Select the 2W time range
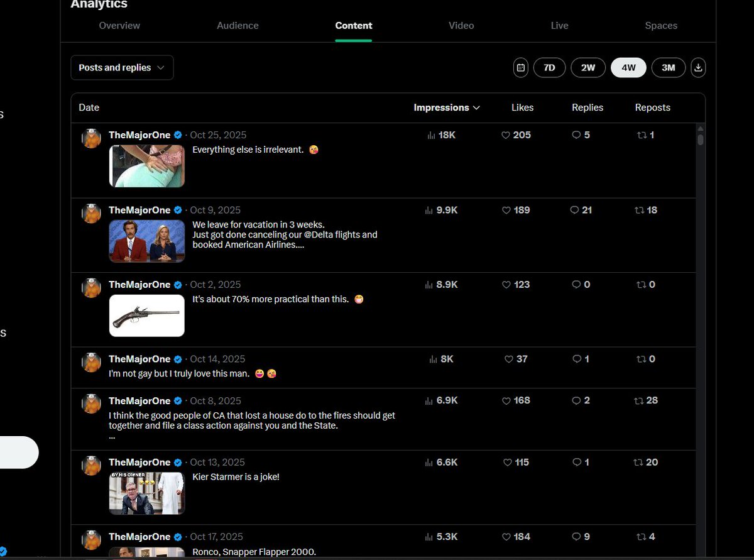The width and height of the screenshot is (754, 560). [x=587, y=67]
